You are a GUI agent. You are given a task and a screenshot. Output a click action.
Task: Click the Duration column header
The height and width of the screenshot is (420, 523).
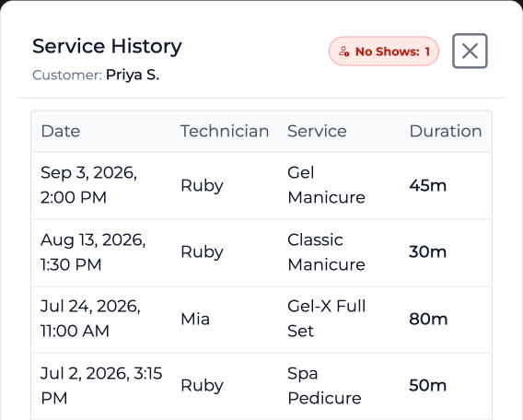coord(446,131)
